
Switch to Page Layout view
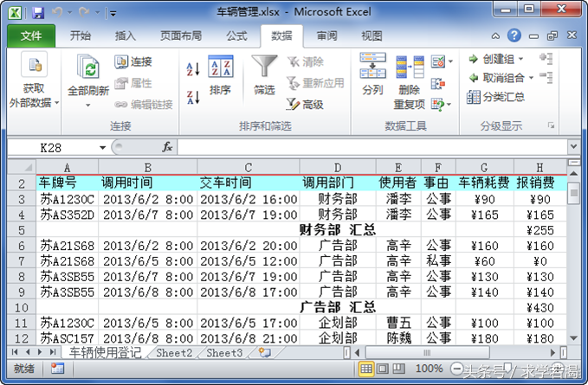(383, 369)
